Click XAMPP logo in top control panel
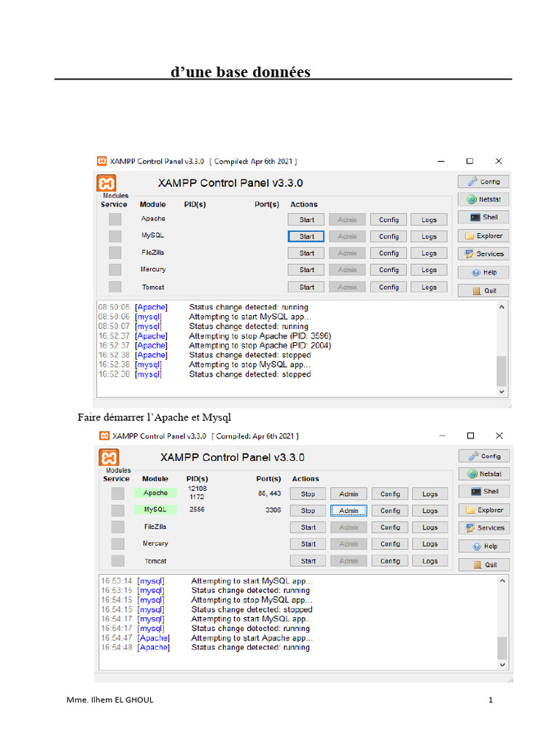560x747 pixels. click(106, 183)
